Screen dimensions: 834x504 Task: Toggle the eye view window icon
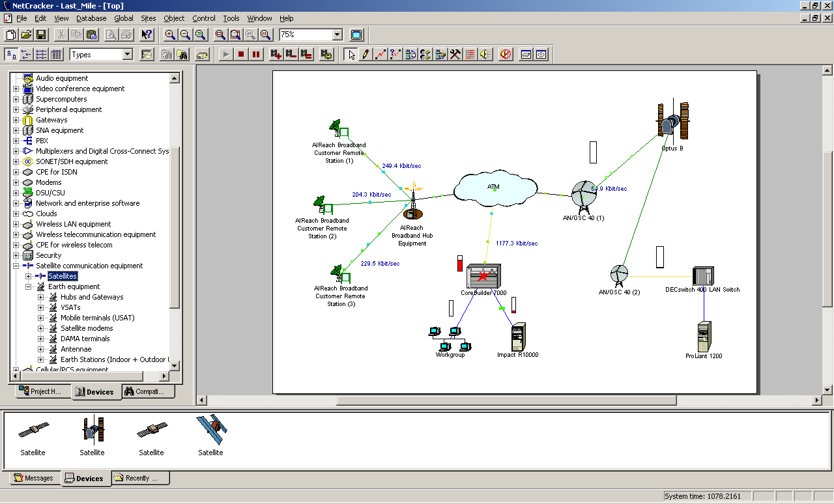tap(541, 55)
